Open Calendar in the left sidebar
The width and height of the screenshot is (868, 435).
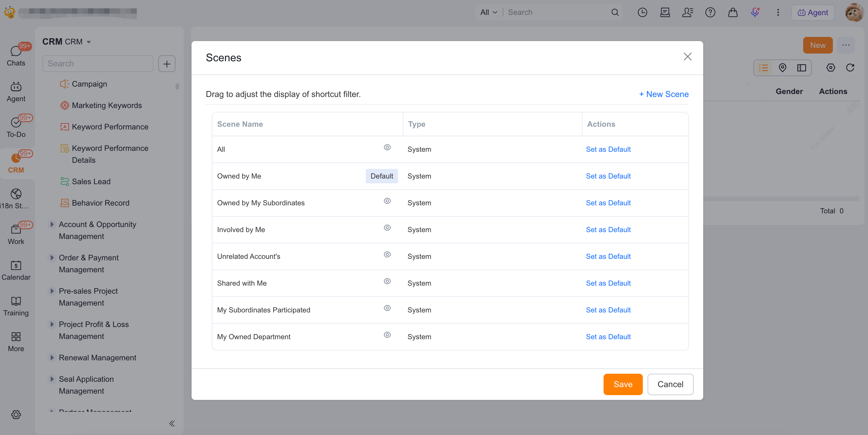pos(16,270)
